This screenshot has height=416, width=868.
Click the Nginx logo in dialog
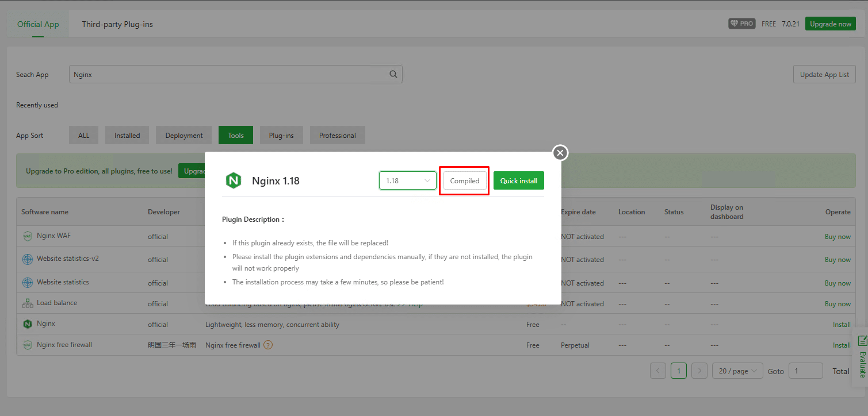click(233, 180)
